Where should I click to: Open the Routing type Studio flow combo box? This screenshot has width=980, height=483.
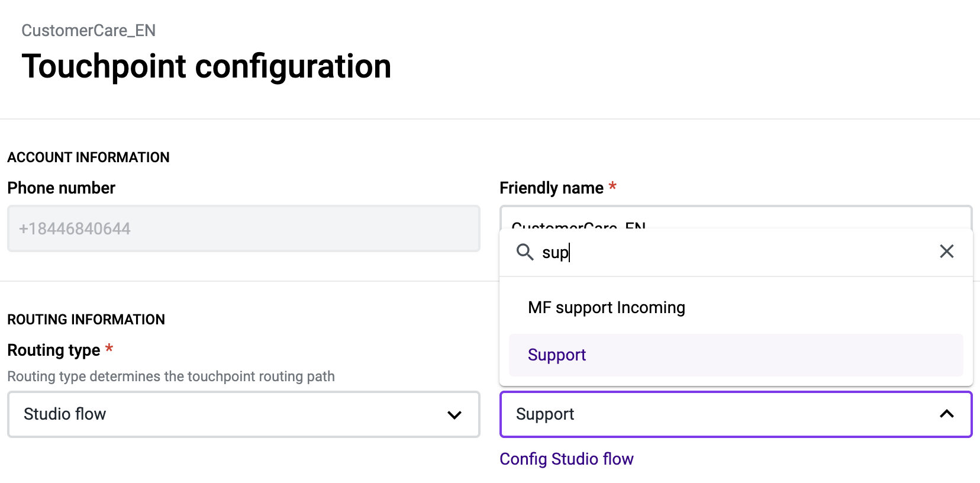[244, 414]
